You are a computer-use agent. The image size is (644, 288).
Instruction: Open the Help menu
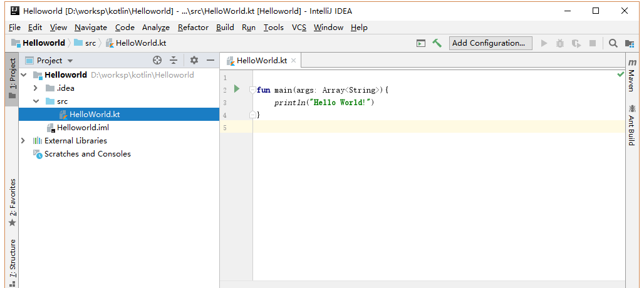coord(359,28)
